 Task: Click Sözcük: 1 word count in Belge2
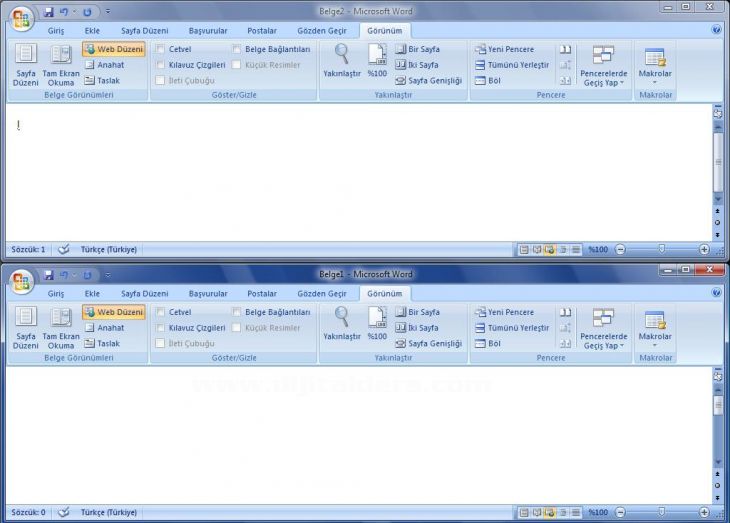(x=28, y=249)
